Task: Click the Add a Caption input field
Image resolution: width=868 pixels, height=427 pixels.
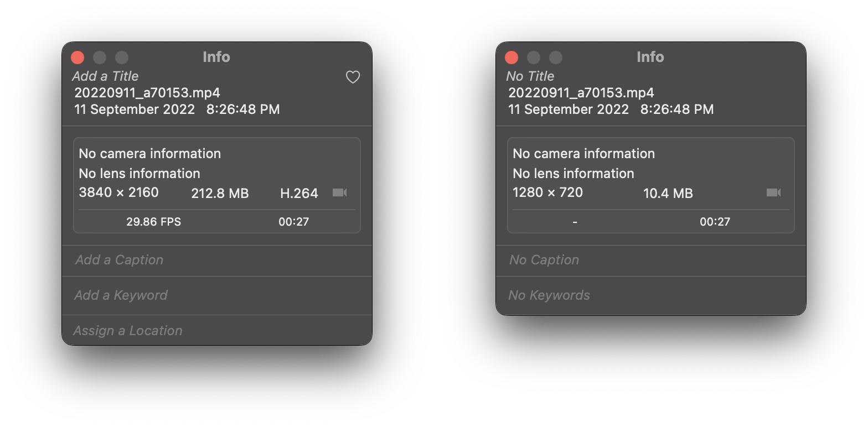Action: click(x=119, y=260)
